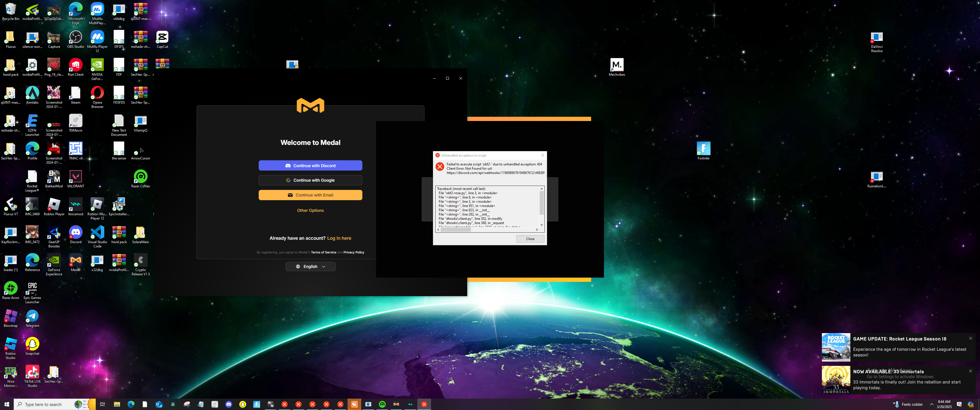Open the OBS Studio desktop icon
Screen dimensions: 980x410
pyautogui.click(x=75, y=40)
